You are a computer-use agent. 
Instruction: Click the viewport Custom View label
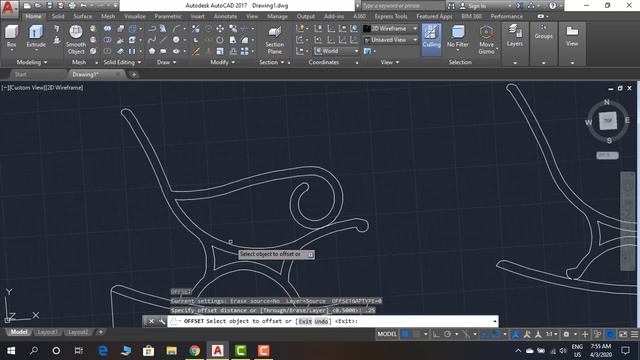pyautogui.click(x=26, y=87)
